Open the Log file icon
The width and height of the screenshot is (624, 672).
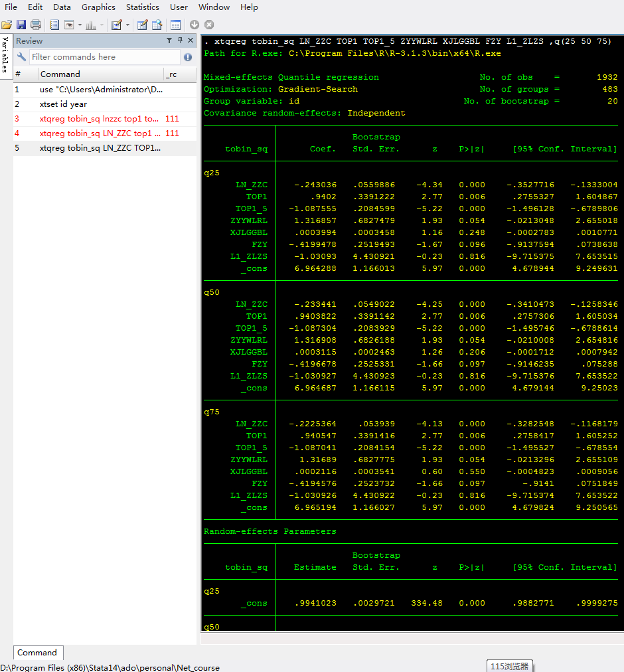click(x=54, y=25)
